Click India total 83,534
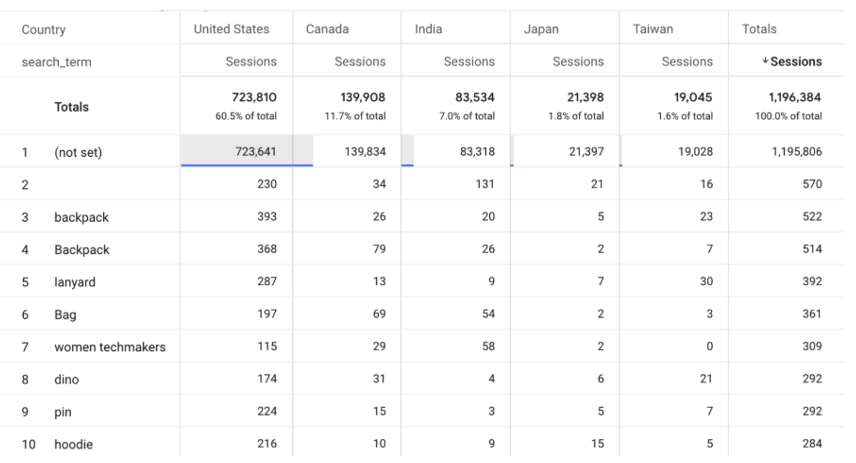Viewport: 856px width, 463px height. pos(475,97)
